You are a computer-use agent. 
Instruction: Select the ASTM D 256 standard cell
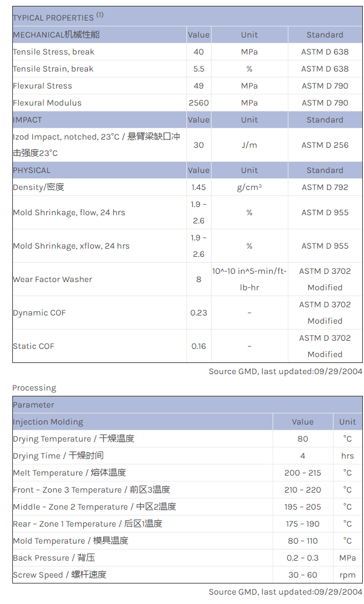(325, 145)
